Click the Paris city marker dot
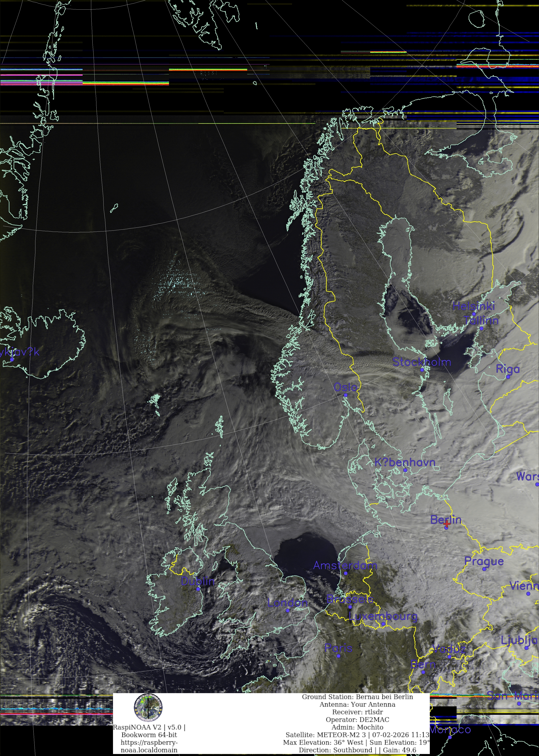Image resolution: width=539 pixels, height=756 pixels. pos(338,656)
